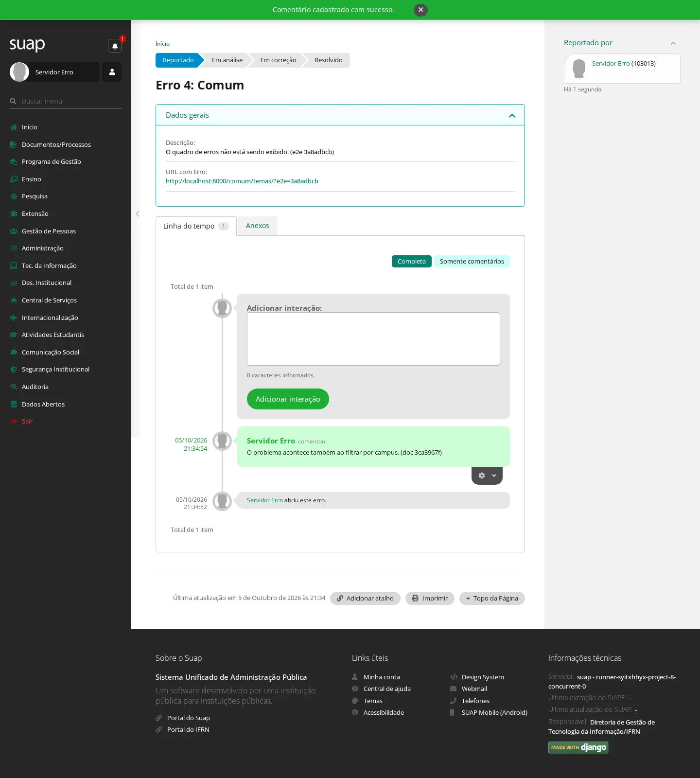Open Dados Abertos menu item
This screenshot has width=700, height=778.
click(x=43, y=405)
